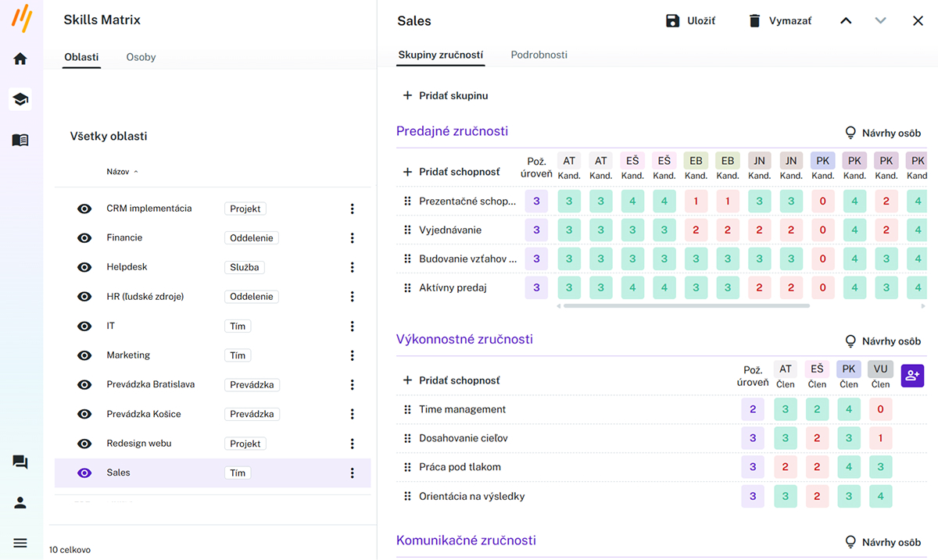Open the Podrobnosti tab
The height and width of the screenshot is (560, 938).
[x=539, y=55]
